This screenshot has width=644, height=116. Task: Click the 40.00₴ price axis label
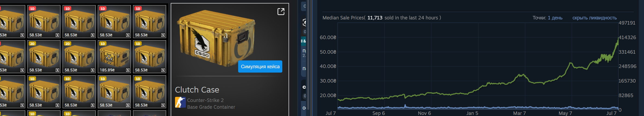point(328,66)
